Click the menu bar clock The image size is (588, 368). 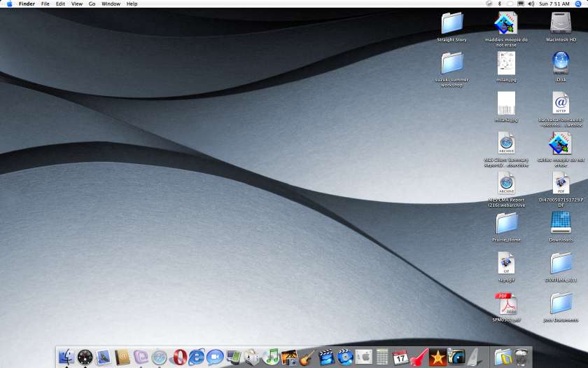click(x=554, y=4)
